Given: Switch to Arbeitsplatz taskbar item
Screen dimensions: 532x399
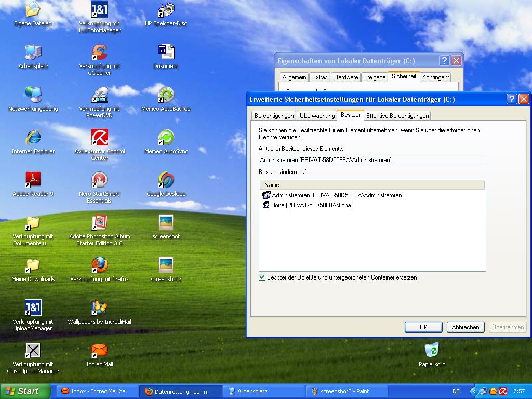Looking at the screenshot, I should pyautogui.click(x=264, y=391).
